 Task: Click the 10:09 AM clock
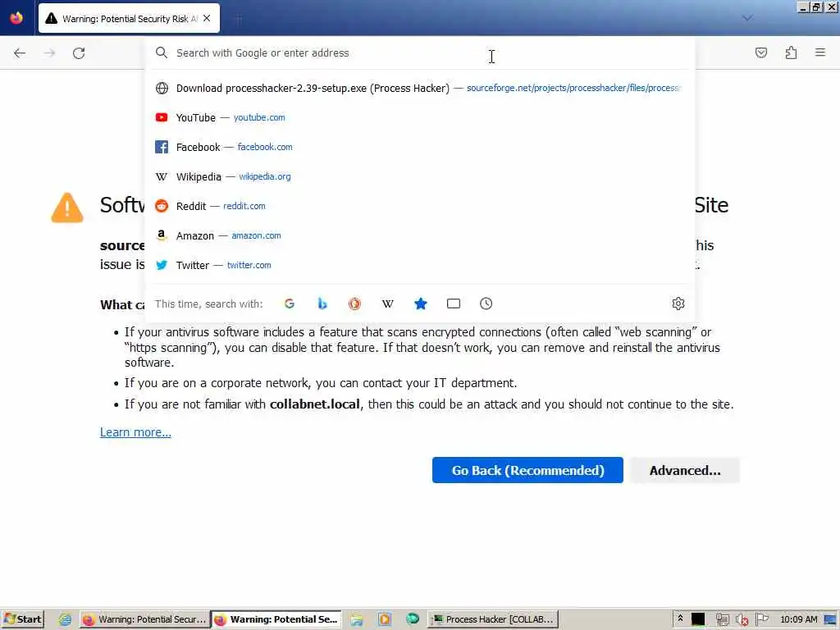coord(798,619)
